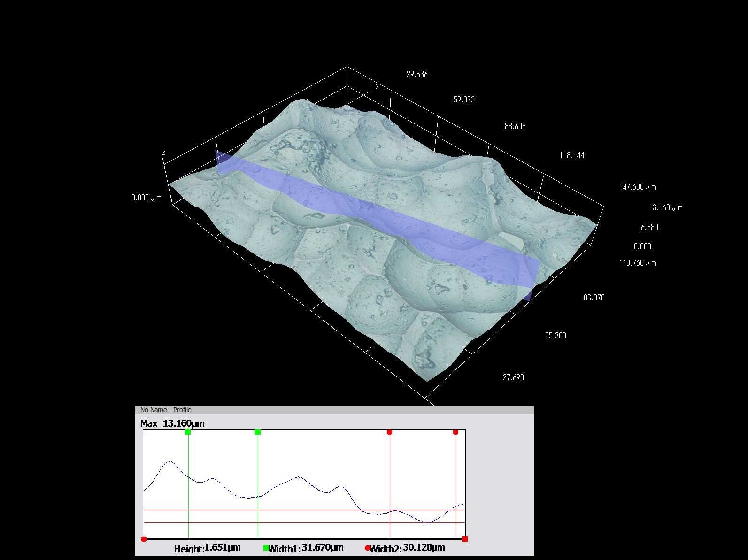The height and width of the screenshot is (560, 748).
Task: Click the 0.000 µm label at the left corner
Action: pyautogui.click(x=147, y=198)
